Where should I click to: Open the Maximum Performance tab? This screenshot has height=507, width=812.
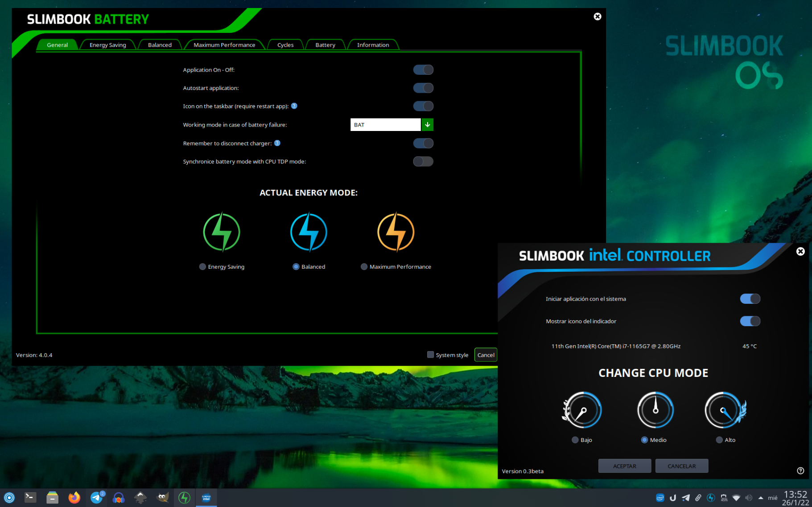pyautogui.click(x=224, y=45)
